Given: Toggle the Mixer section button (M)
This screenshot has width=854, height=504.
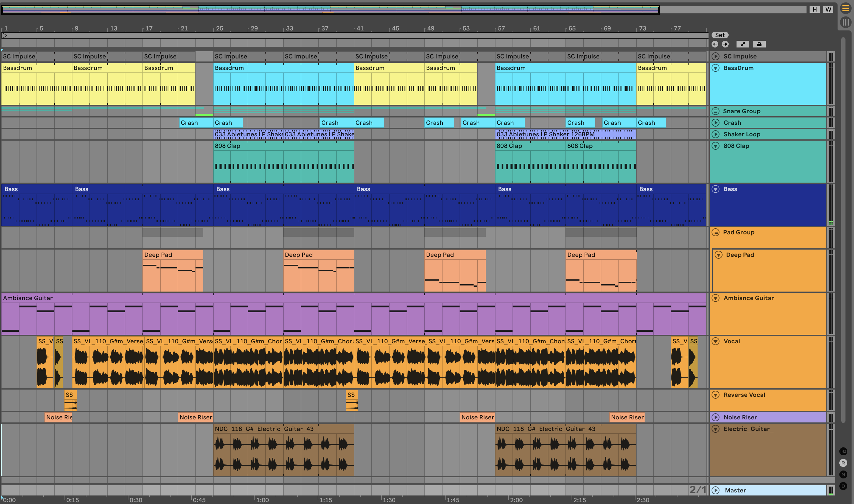Looking at the screenshot, I should pyautogui.click(x=843, y=474).
